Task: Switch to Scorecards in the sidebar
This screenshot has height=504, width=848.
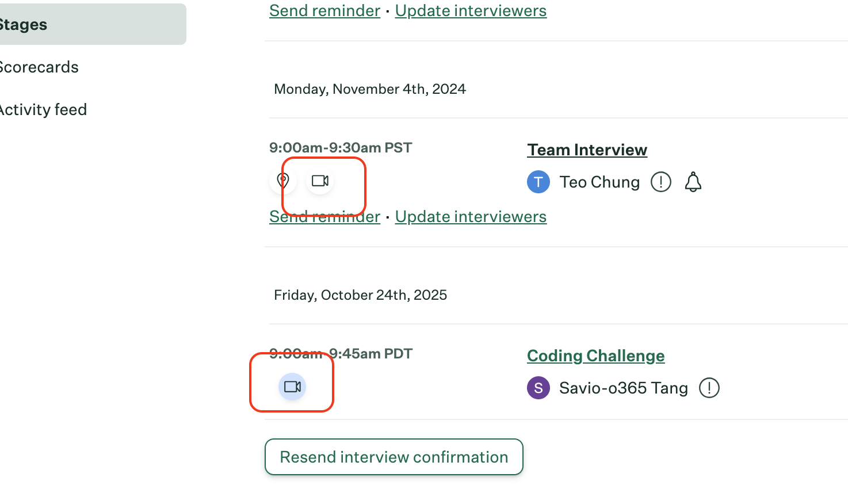Action: pyautogui.click(x=39, y=67)
